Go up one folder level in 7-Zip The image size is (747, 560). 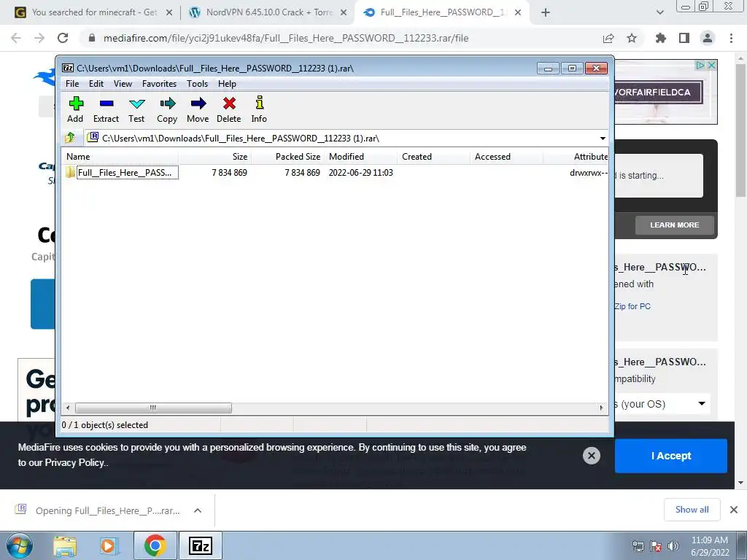pos(70,138)
